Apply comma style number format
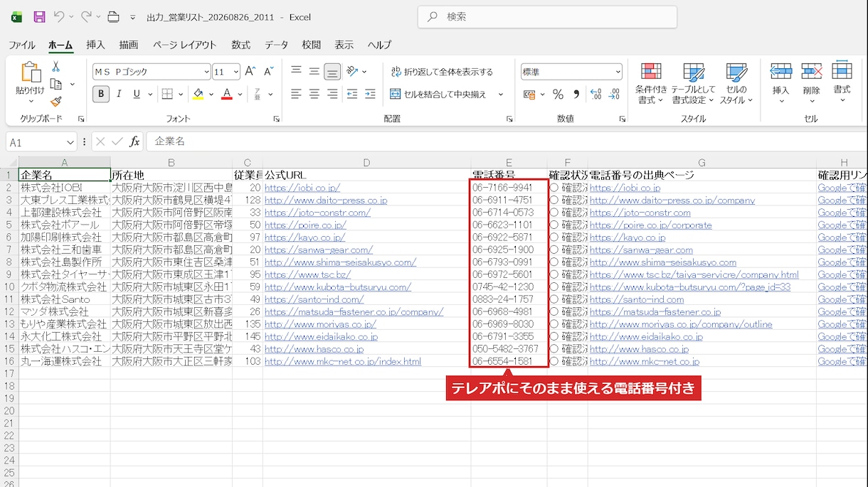Image resolution: width=868 pixels, height=487 pixels. coord(576,94)
